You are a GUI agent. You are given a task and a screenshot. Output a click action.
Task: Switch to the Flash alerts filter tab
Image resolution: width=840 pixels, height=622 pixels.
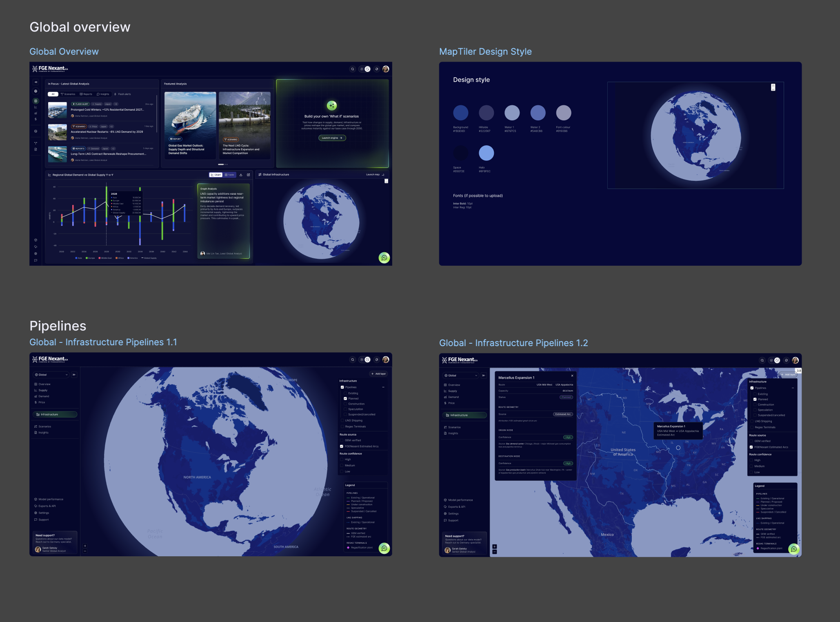tap(123, 94)
